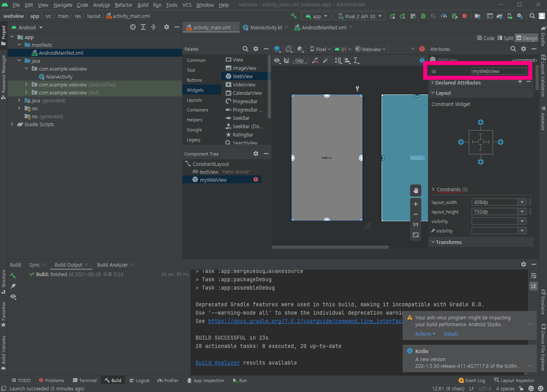Open the Gradle docs link in output

[305, 321]
